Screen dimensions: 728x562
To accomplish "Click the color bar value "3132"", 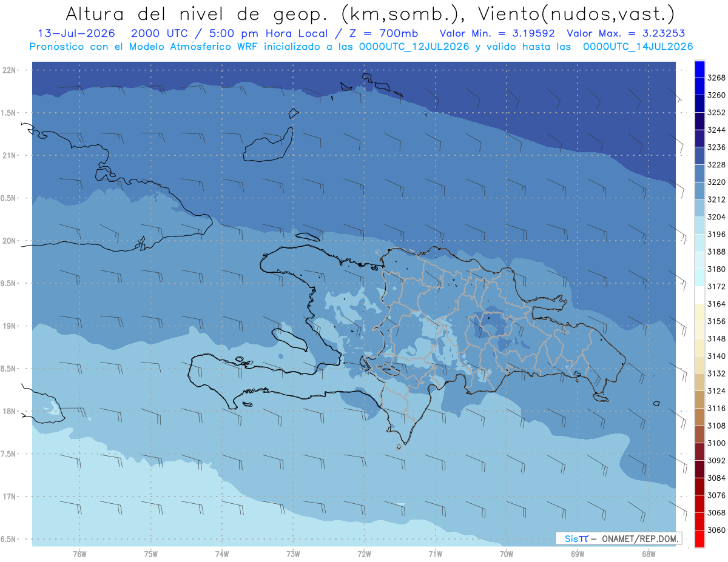I will coord(716,373).
